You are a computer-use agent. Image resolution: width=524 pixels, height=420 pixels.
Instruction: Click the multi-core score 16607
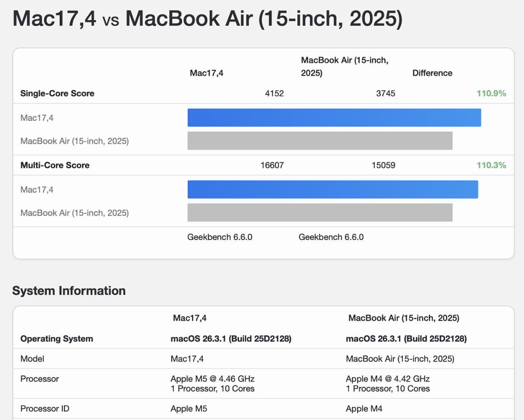(273, 165)
